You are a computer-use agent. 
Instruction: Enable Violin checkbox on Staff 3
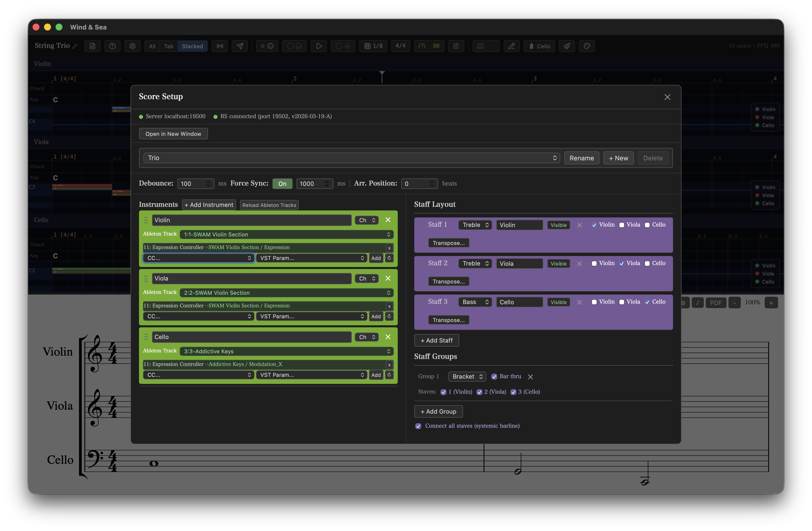click(x=594, y=302)
